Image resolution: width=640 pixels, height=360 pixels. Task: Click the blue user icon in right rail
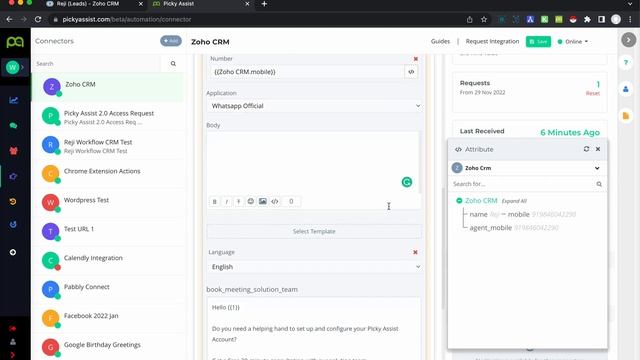tap(626, 89)
